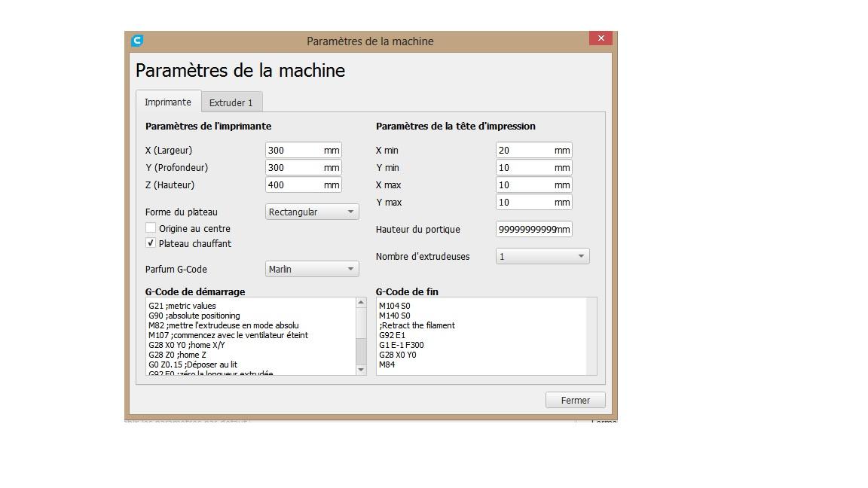Click inside G-Code de démarrage text area

point(251,337)
